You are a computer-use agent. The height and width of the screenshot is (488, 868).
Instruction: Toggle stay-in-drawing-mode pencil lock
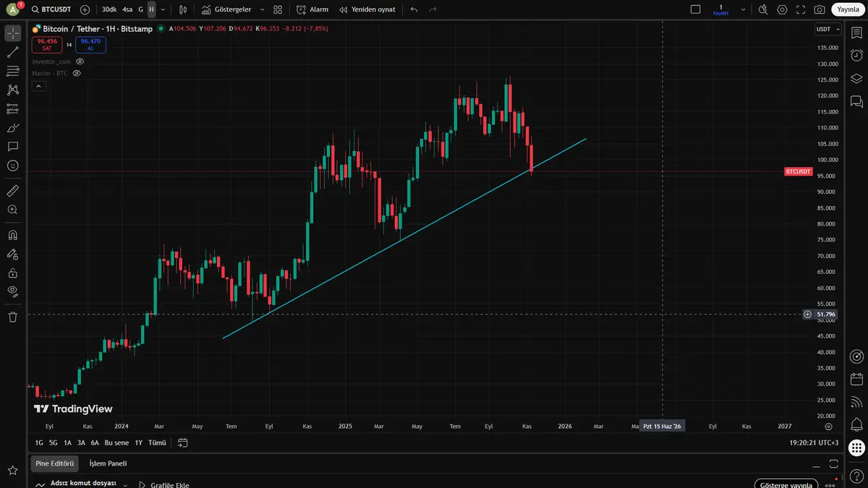[x=12, y=254]
